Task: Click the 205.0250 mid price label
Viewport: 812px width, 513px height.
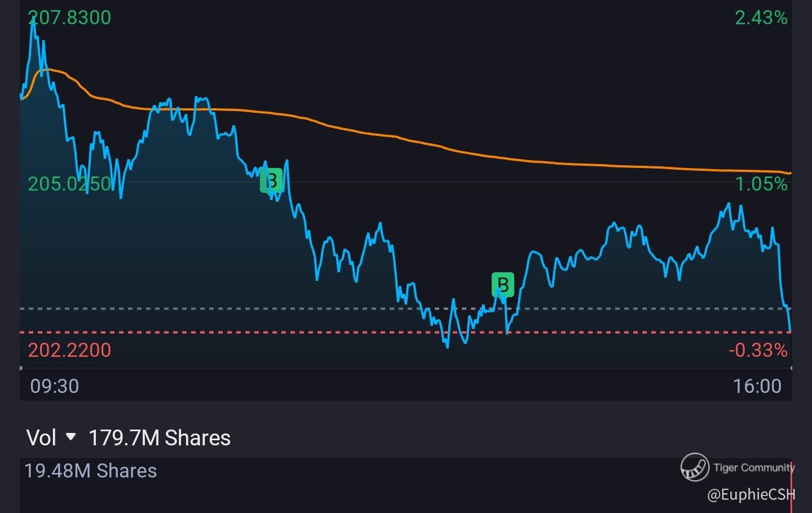Action: pyautogui.click(x=70, y=184)
